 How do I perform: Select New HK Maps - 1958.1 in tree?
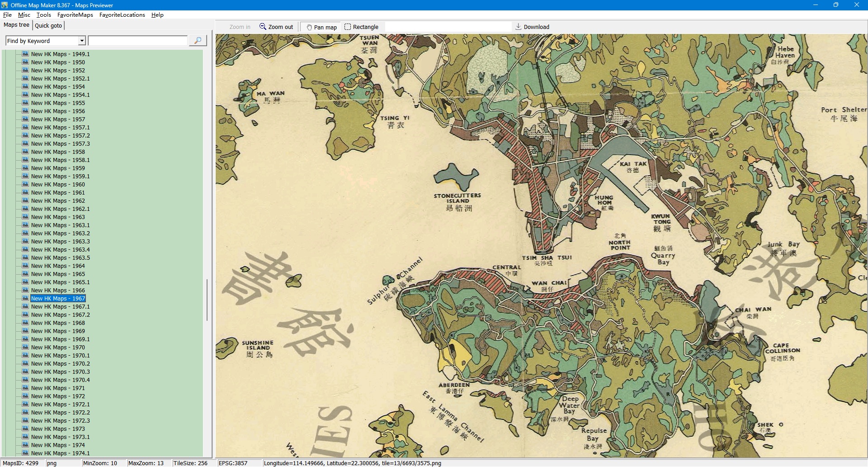click(x=60, y=160)
